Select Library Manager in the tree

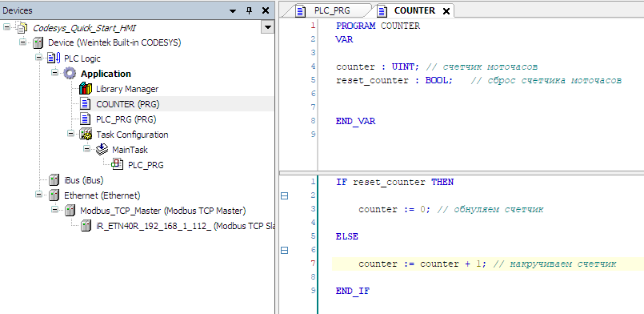point(127,89)
